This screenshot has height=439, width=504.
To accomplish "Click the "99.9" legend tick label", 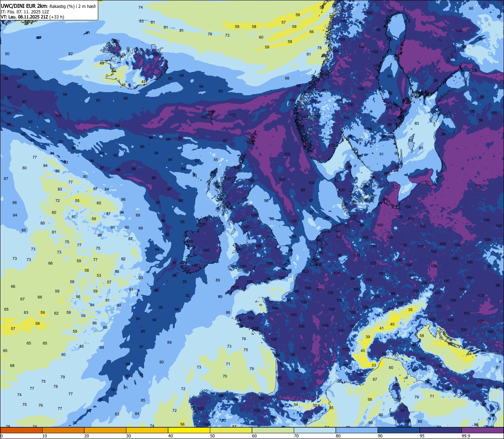I will [x=466, y=436].
